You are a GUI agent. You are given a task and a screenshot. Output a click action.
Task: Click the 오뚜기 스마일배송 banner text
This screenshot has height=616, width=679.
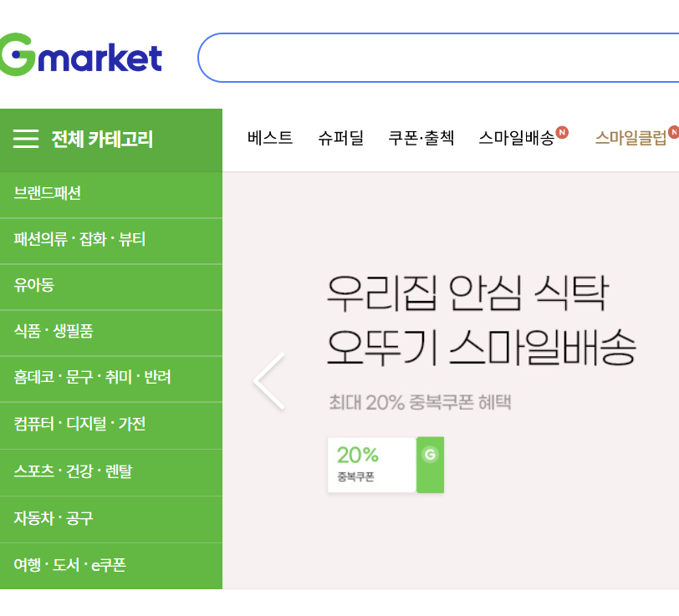point(481,347)
